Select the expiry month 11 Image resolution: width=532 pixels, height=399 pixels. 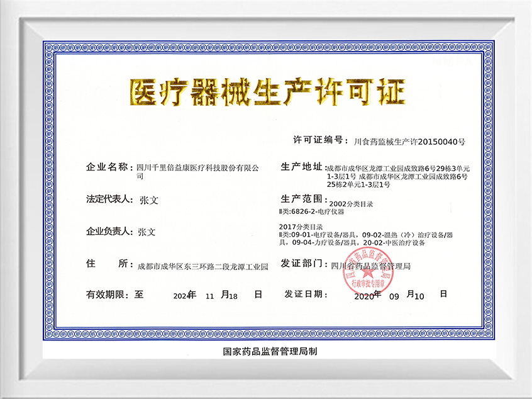209,296
